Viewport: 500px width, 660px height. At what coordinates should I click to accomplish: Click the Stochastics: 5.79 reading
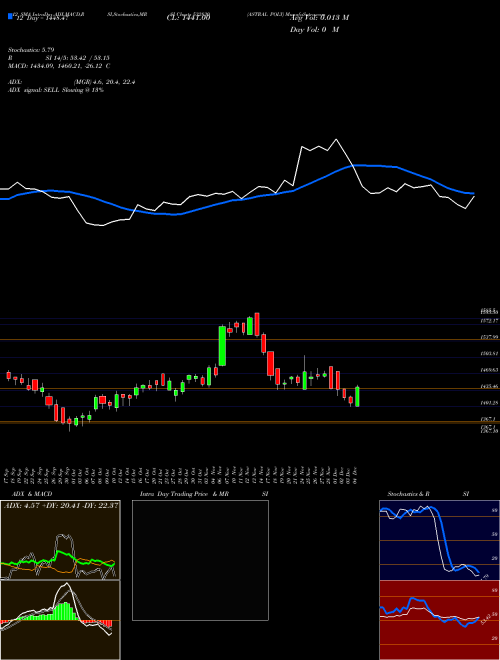click(31, 50)
